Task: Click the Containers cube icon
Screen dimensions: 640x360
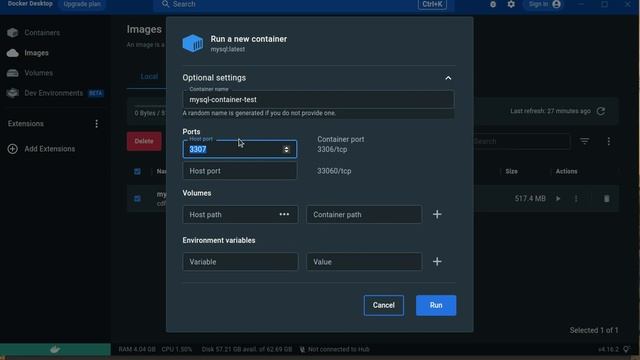Action: [x=13, y=33]
